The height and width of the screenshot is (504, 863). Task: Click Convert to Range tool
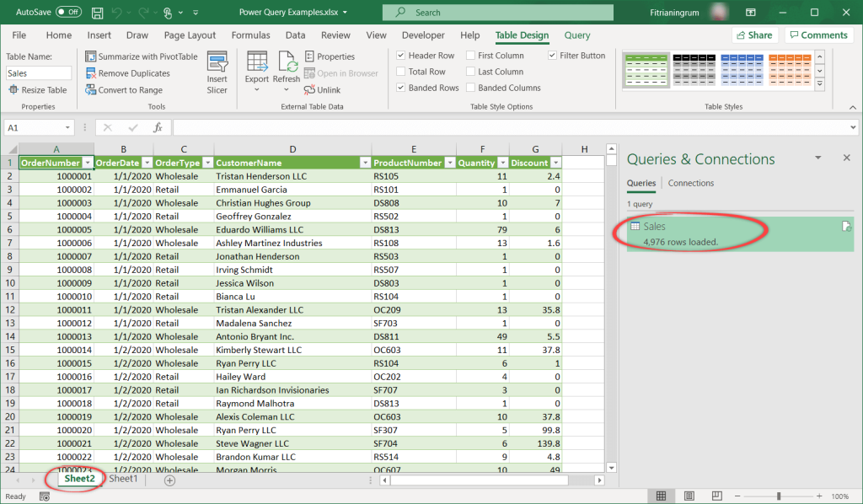pos(124,89)
